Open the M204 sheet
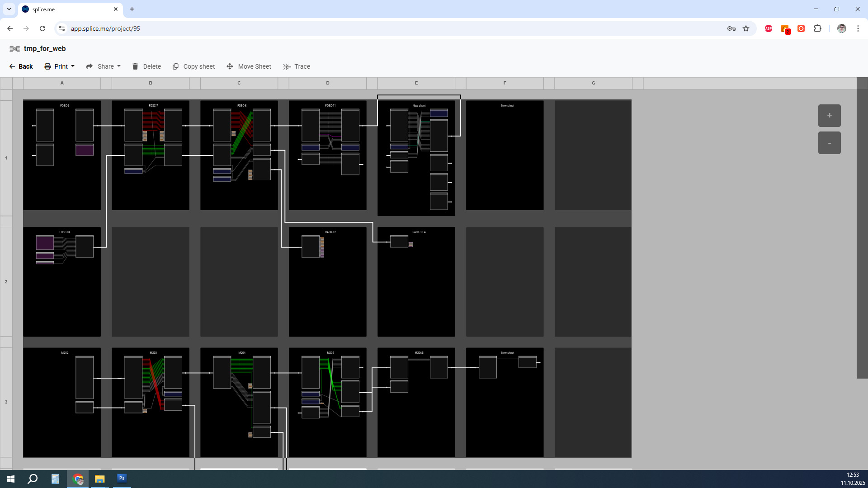Screen dimensions: 868x488 coord(239,402)
